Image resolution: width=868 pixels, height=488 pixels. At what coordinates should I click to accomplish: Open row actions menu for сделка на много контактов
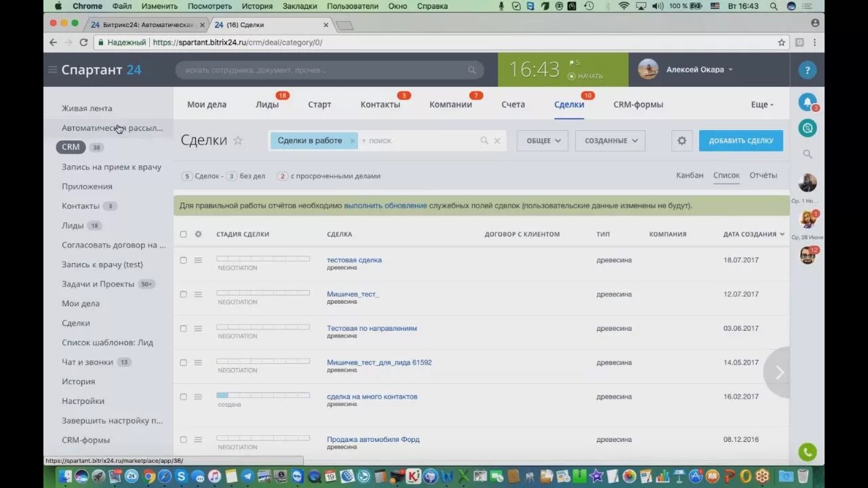coord(198,396)
